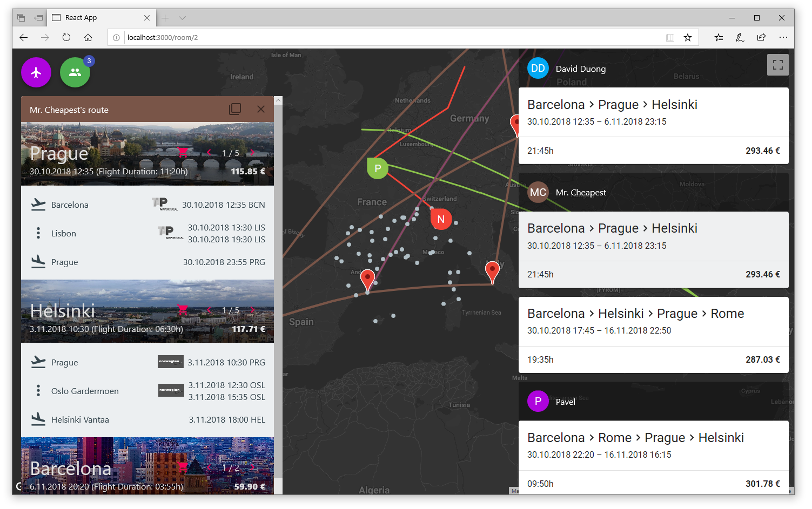Toggle fullscreen map view button
The width and height of the screenshot is (812, 509).
coord(778,65)
